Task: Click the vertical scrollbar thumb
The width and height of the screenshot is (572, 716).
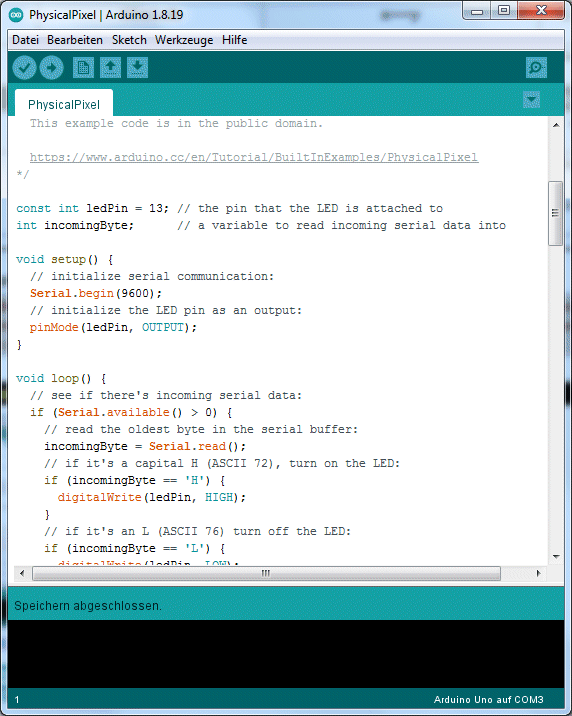Action: 556,213
